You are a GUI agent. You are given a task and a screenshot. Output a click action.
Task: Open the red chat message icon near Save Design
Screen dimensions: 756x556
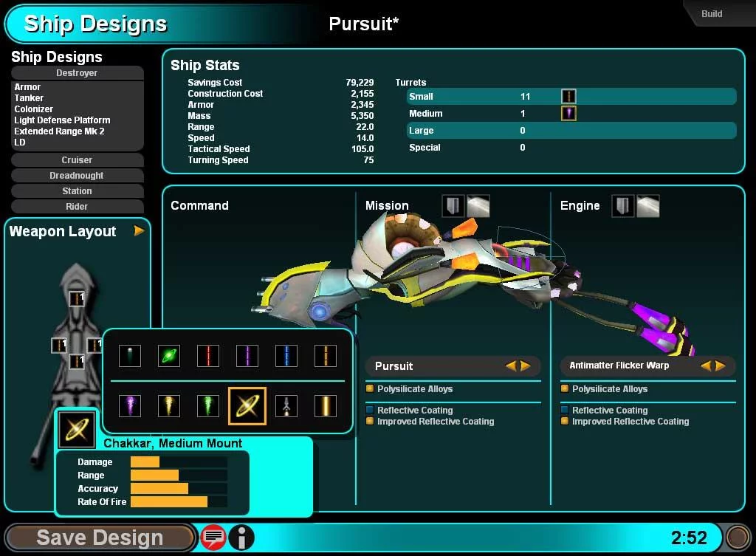point(213,538)
